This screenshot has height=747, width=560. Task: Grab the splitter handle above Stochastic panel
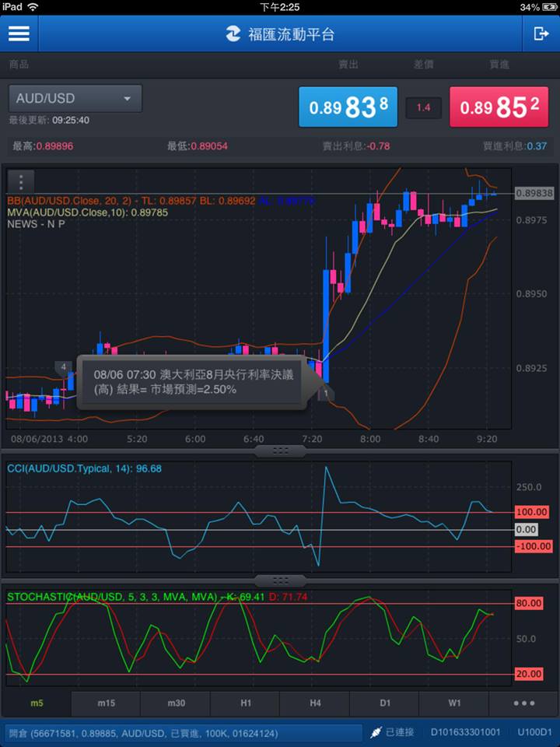[x=280, y=580]
